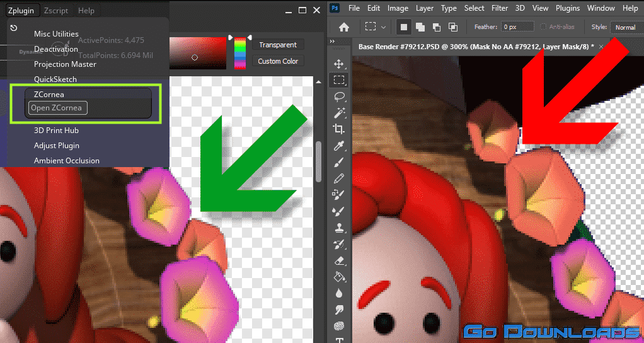Select the Clone Stamp tool
644x343 pixels.
pyautogui.click(x=339, y=228)
